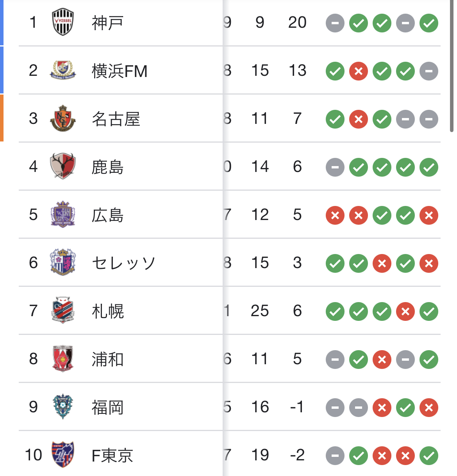Click the Sanfrecce Hiroshima crest icon
This screenshot has width=457, height=476.
(63, 215)
